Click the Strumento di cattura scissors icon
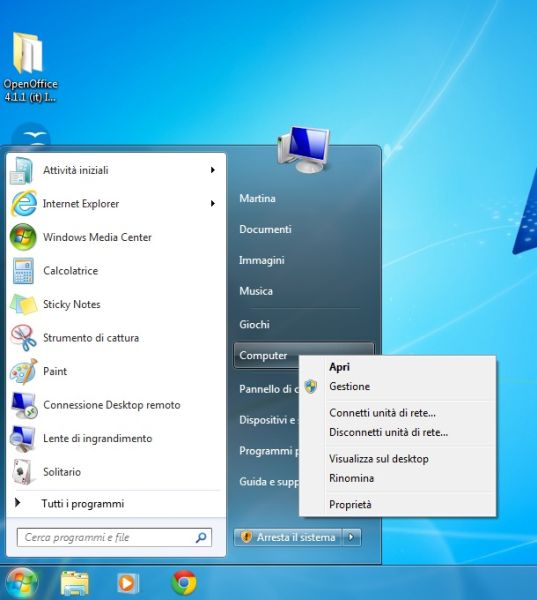Screen dimensions: 537x600 tap(23, 338)
